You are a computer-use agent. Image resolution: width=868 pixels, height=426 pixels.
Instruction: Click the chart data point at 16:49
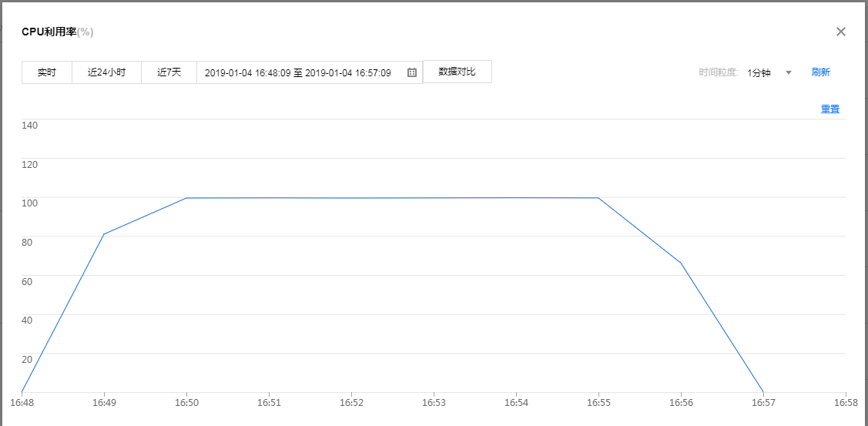click(x=104, y=234)
